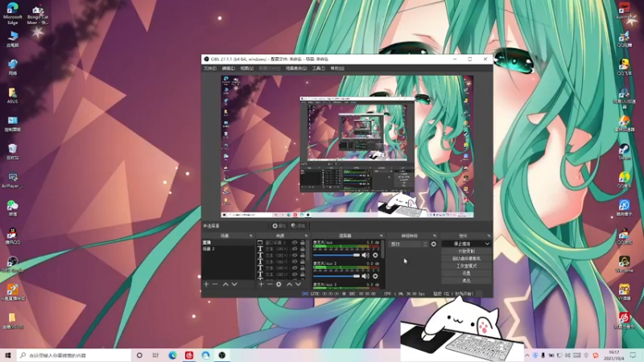
Task: Open 文件(F) menu in OBS
Action: pos(210,68)
